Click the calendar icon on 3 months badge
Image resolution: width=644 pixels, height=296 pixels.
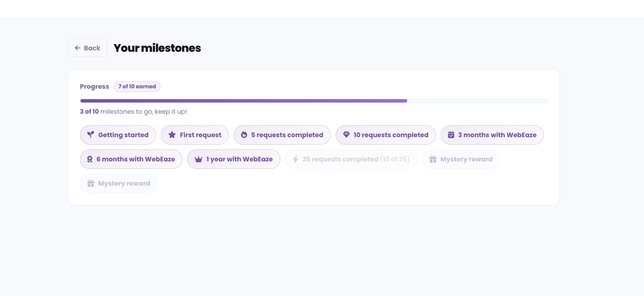(451, 135)
